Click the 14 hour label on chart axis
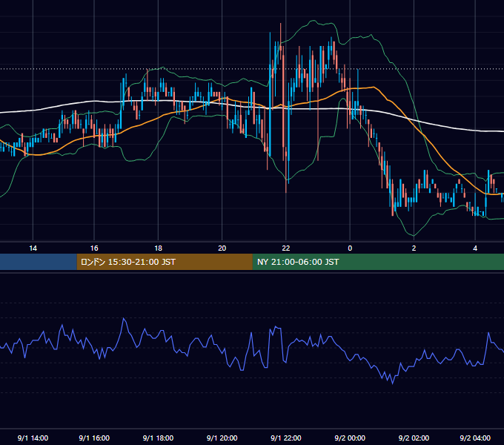Screen dimensions: 504x445 [33, 248]
